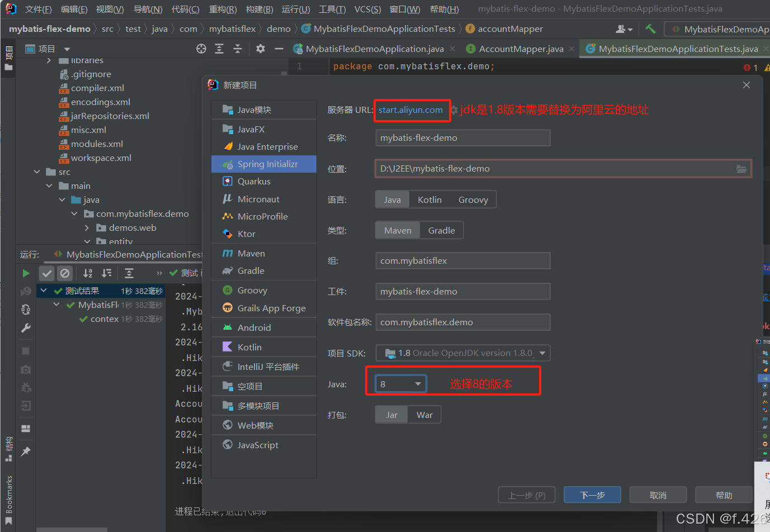
Task: Choose Maven build type
Action: 398,230
